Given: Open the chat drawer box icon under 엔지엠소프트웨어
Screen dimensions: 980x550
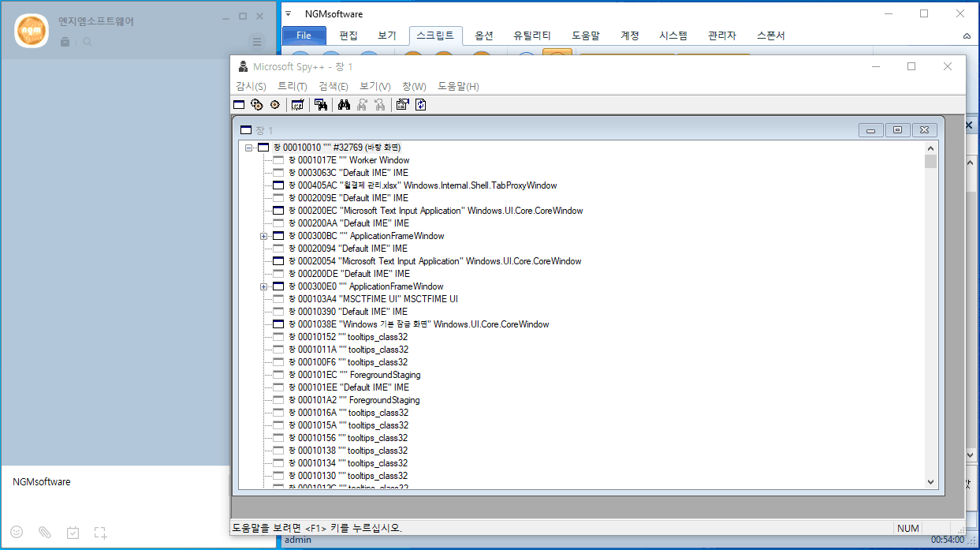Looking at the screenshot, I should pos(65,42).
